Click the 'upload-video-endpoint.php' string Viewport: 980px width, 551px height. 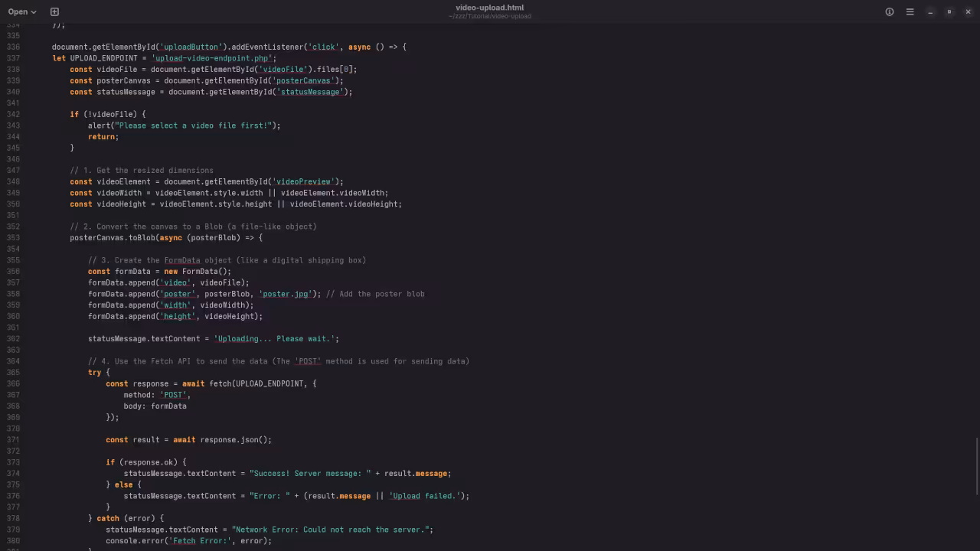click(x=214, y=58)
